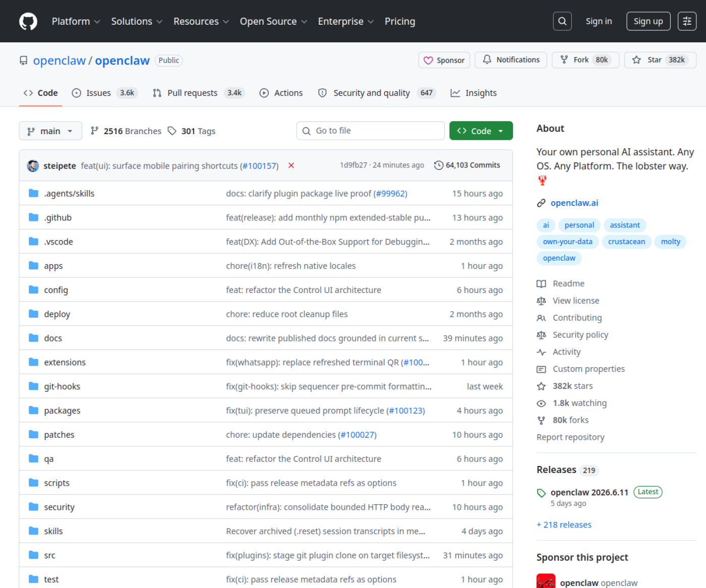Click the star icon next to 382k stars
706x588 pixels.
click(x=541, y=386)
